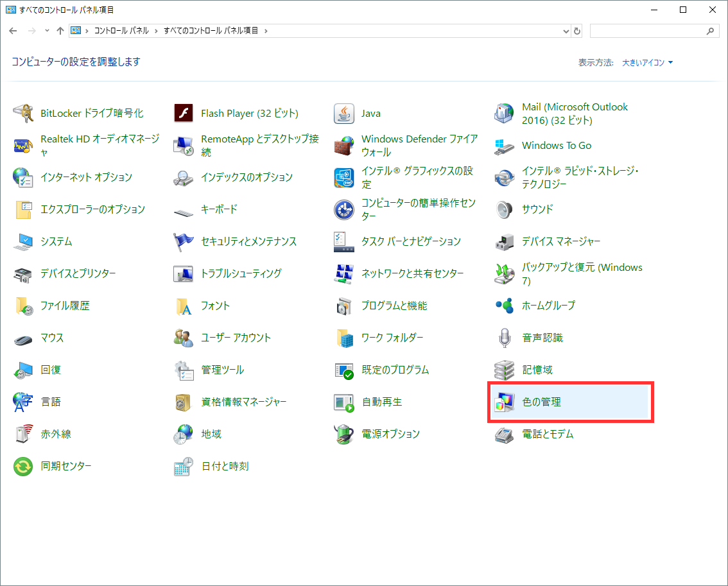The width and height of the screenshot is (728, 586).
Task: Open recent locations dropdown beside forward button
Action: tap(47, 31)
